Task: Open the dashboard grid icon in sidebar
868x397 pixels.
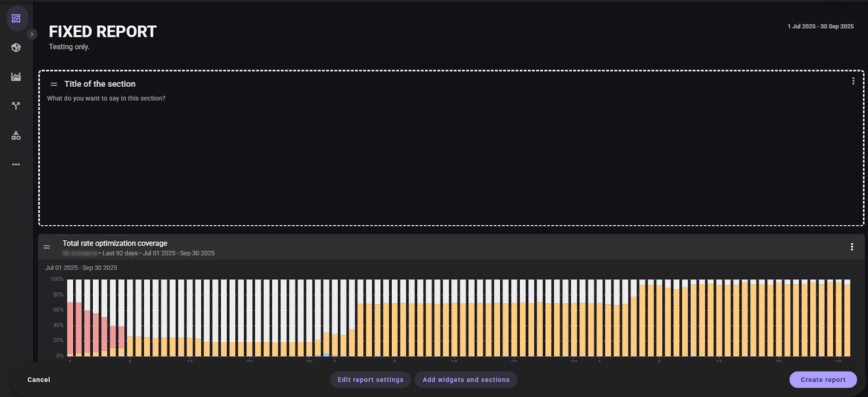Action: coord(16,18)
